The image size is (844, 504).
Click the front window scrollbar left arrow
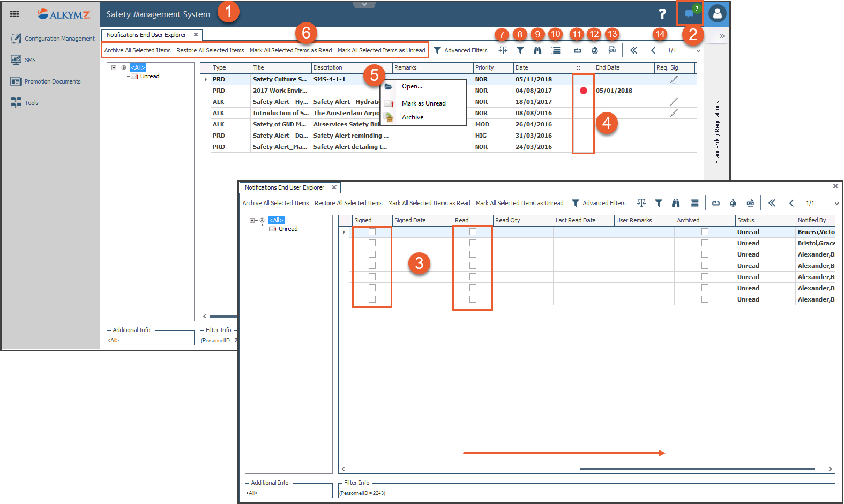(x=343, y=469)
